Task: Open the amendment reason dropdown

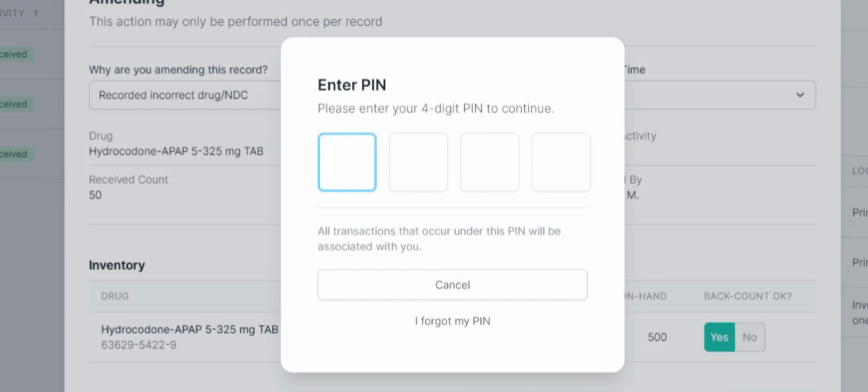Action: pyautogui.click(x=185, y=95)
